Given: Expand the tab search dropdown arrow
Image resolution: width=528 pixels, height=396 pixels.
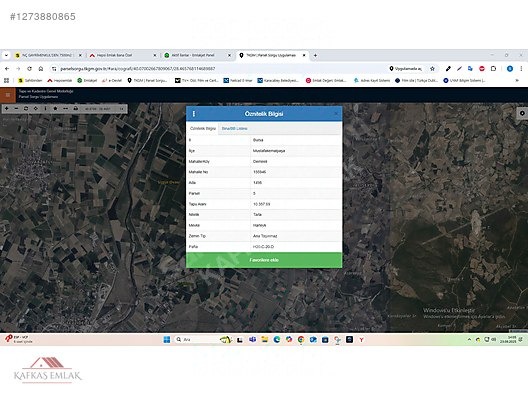Looking at the screenshot, I should tap(6, 55).
